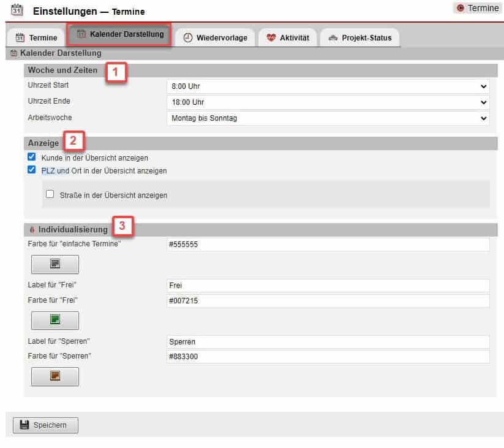This screenshot has height=448, width=504.
Task: Click the clock icon on the Wiedervorlage tab
Action: click(188, 38)
